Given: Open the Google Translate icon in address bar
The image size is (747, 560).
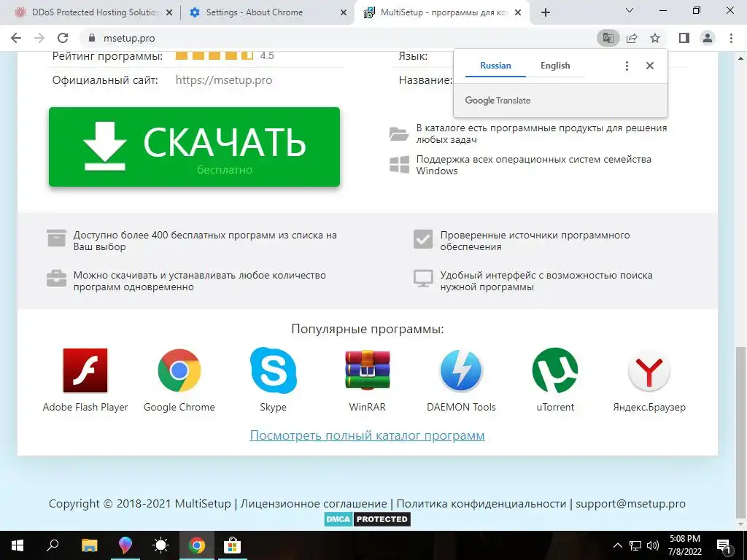Looking at the screenshot, I should 608,38.
